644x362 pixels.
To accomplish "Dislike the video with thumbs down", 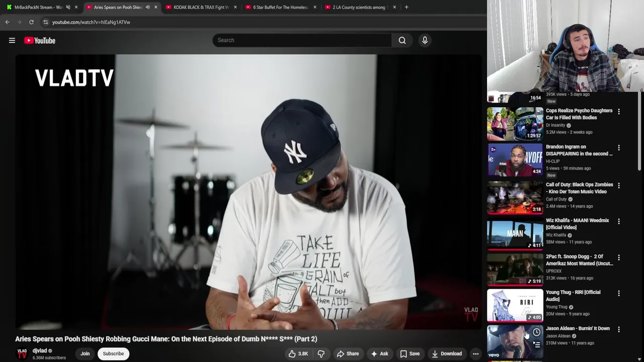I will [320, 353].
